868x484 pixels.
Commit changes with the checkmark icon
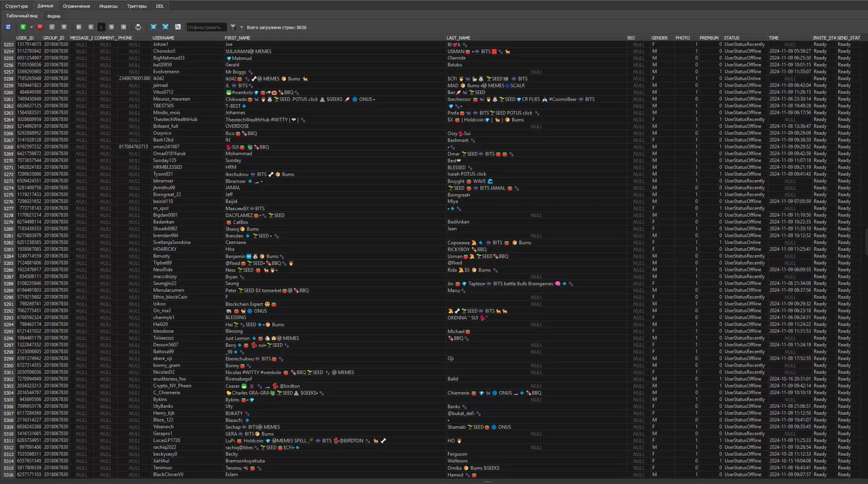(52, 27)
